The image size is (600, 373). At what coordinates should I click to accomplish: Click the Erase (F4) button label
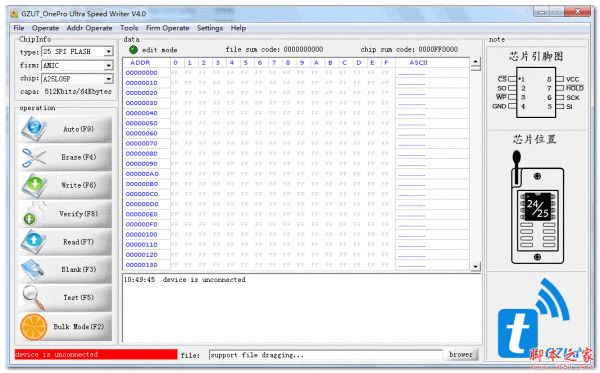coord(78,157)
